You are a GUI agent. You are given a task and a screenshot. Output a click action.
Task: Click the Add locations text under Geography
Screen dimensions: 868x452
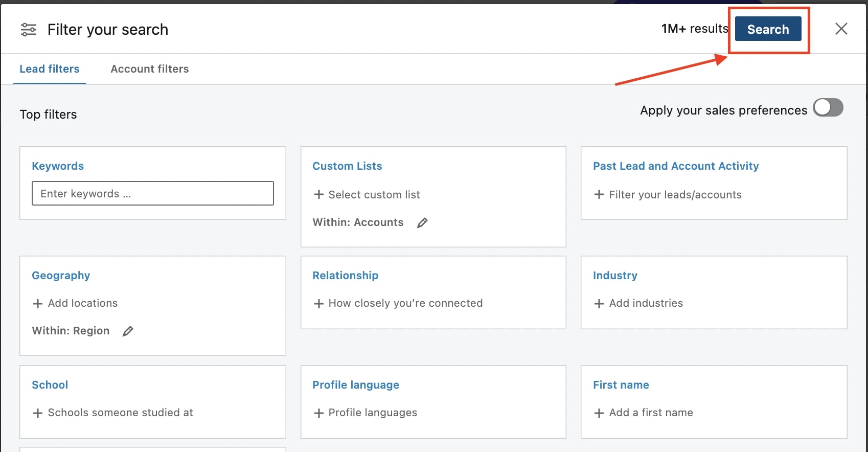click(83, 303)
